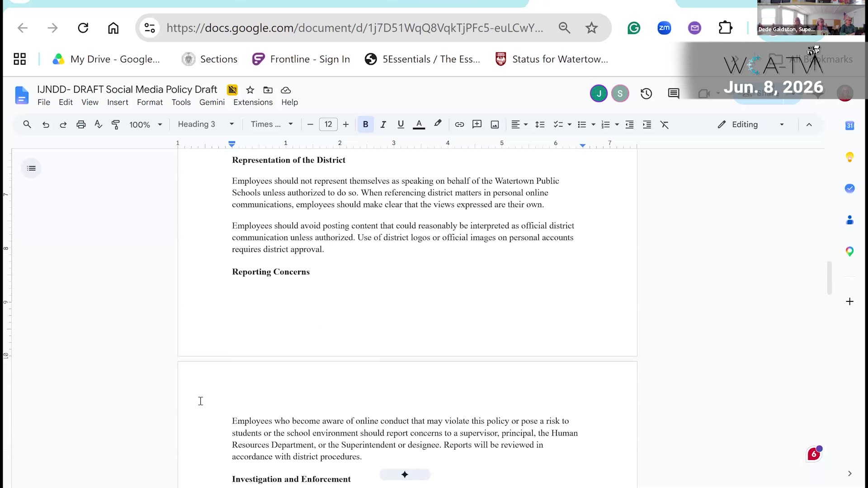
Task: Open Contacts side panel
Action: pos(849,220)
